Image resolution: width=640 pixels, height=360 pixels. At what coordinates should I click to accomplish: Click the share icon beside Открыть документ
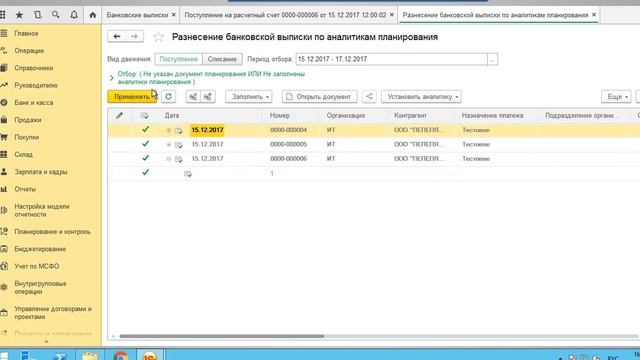coord(369,97)
